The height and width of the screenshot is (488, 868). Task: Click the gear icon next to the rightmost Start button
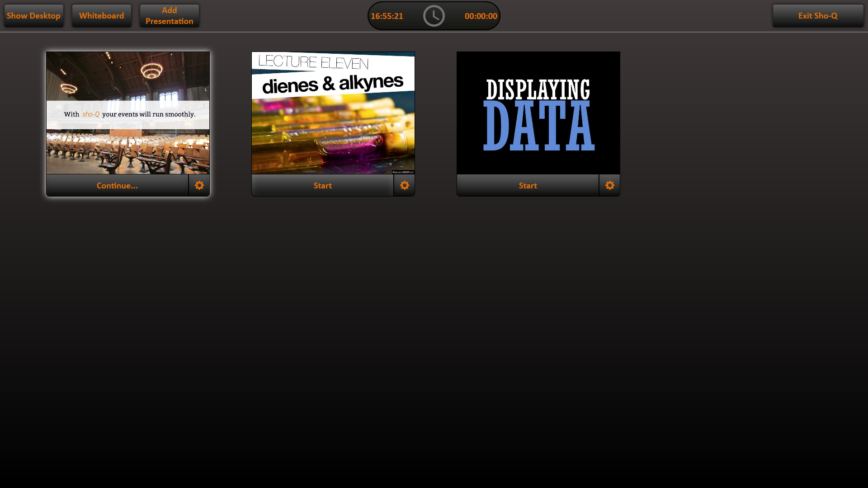click(609, 185)
